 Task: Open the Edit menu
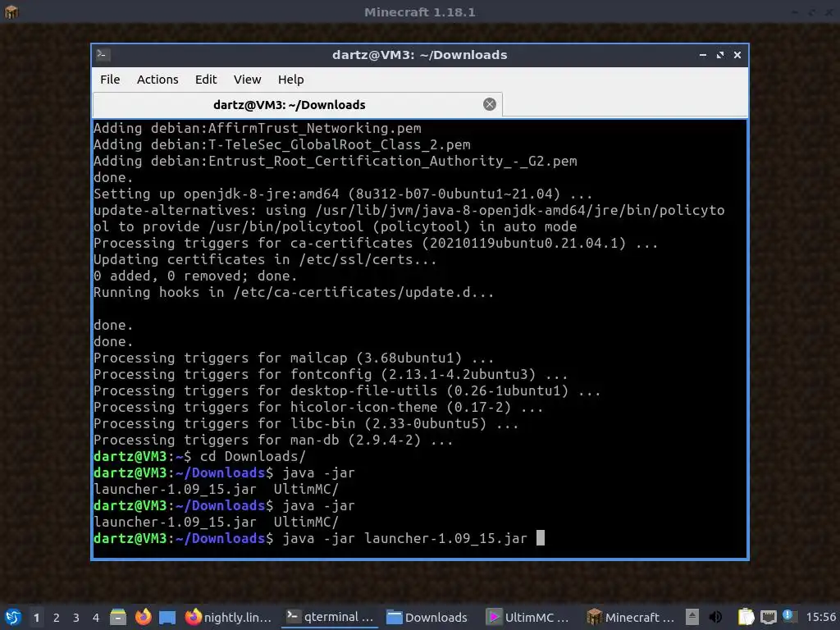tap(206, 80)
